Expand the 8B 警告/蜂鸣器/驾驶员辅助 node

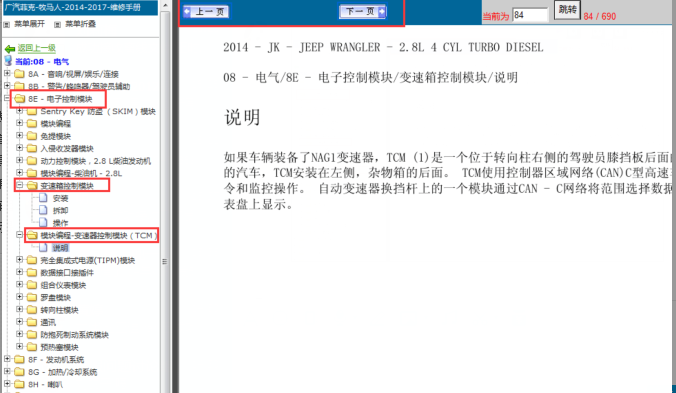[7, 86]
